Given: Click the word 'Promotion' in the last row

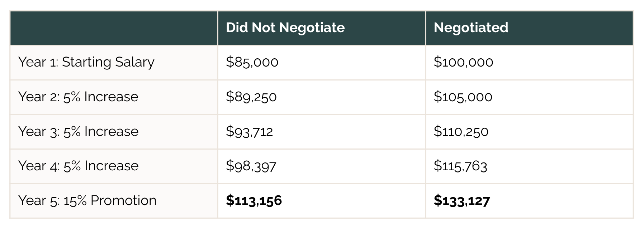Looking at the screenshot, I should (124, 200).
